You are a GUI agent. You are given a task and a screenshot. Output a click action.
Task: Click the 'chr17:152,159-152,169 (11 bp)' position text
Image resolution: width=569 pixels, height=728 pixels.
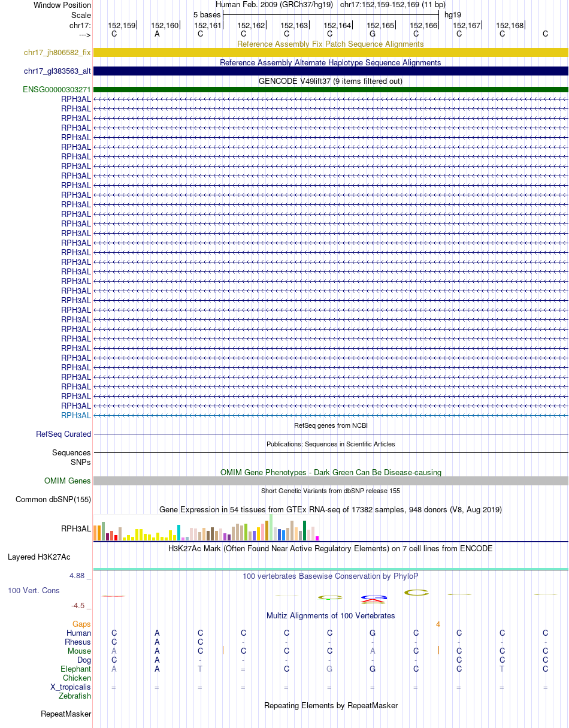(393, 5)
